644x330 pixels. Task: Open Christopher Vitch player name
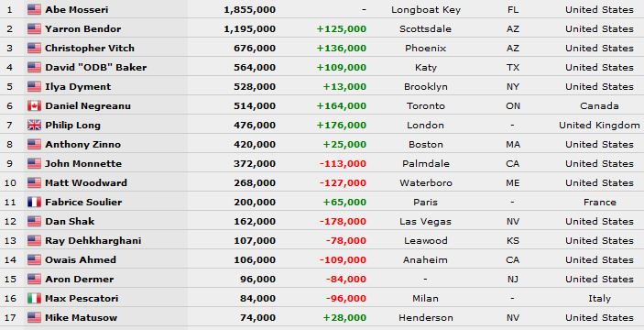tap(90, 48)
